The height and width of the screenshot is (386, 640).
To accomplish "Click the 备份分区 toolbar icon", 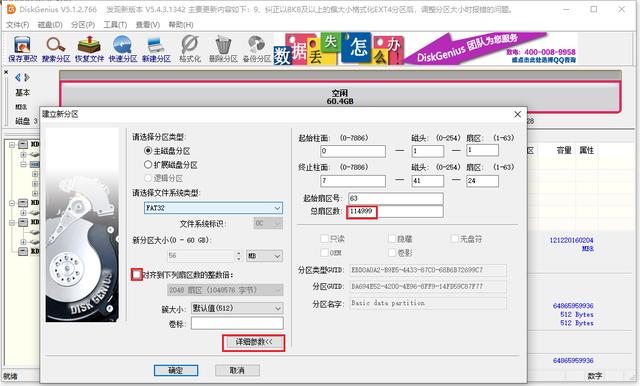I will tap(257, 49).
